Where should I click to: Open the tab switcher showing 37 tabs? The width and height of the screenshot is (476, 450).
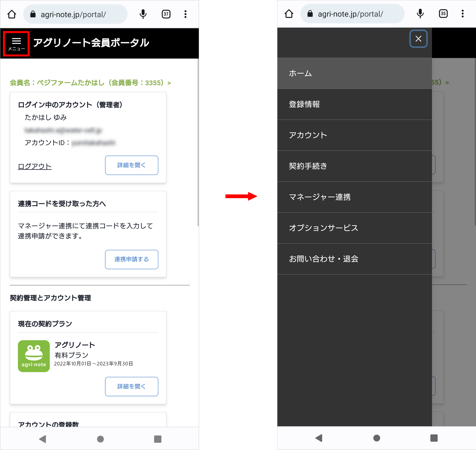(166, 14)
